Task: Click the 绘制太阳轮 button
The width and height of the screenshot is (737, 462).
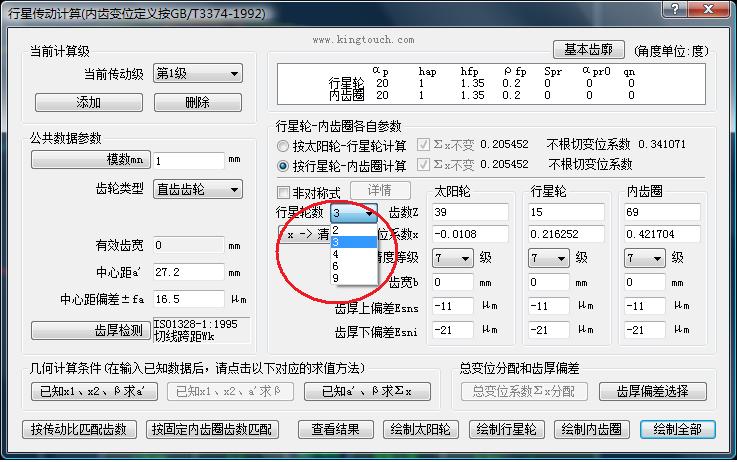Action: [x=421, y=430]
